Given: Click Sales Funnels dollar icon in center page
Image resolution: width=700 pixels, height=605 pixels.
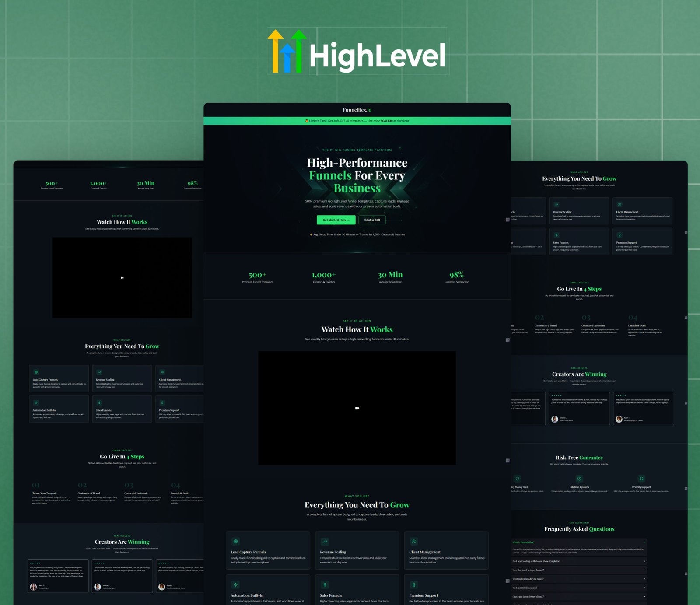Looking at the screenshot, I should click(325, 584).
